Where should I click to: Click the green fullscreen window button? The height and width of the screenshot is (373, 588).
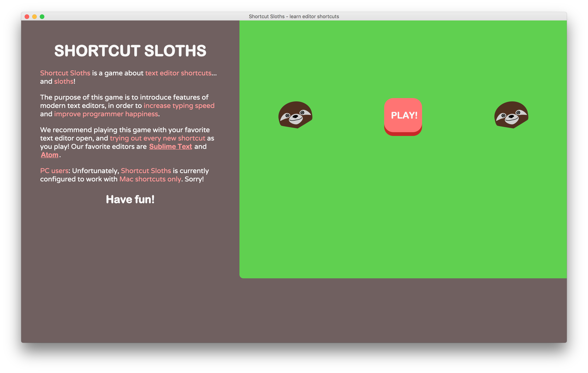pos(42,17)
